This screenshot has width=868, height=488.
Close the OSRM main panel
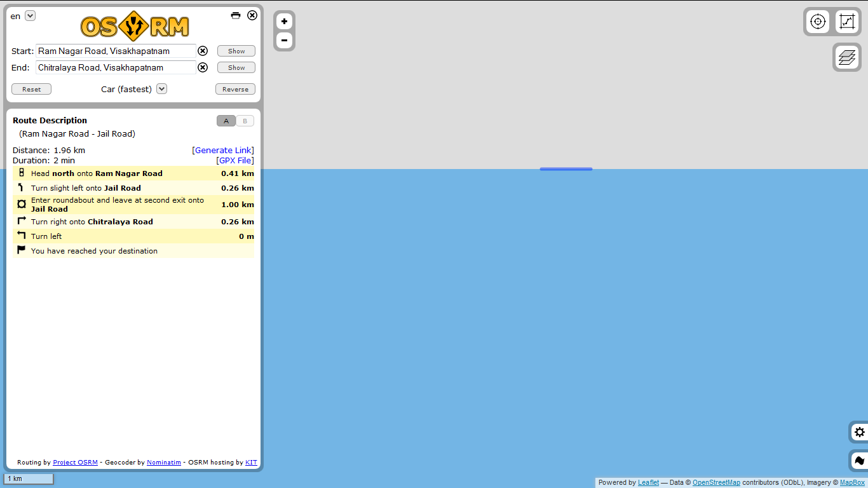coord(252,15)
